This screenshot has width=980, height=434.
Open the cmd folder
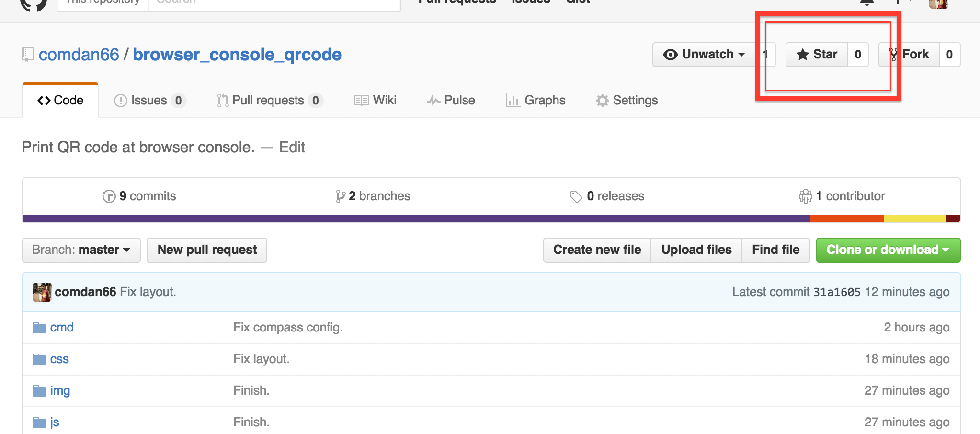(62, 327)
